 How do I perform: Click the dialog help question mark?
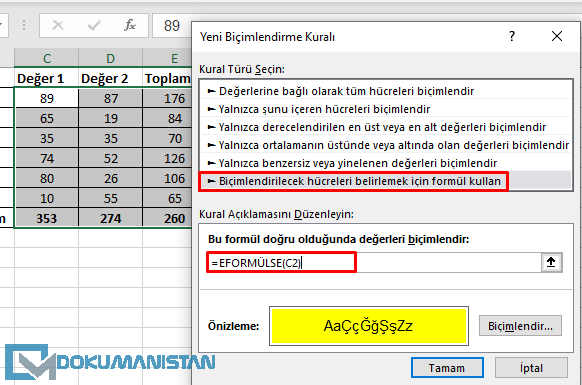point(512,36)
